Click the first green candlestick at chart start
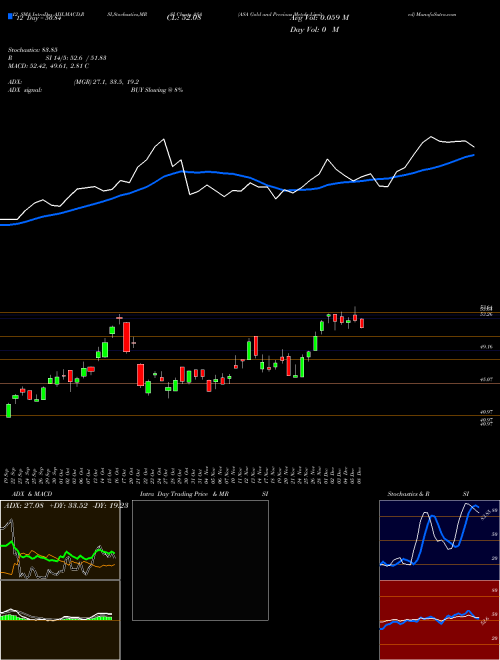Image resolution: width=500 pixels, height=660 pixels. tap(8, 410)
